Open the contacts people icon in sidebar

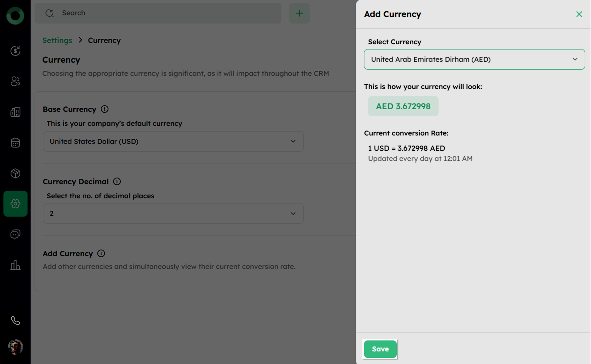click(x=15, y=81)
